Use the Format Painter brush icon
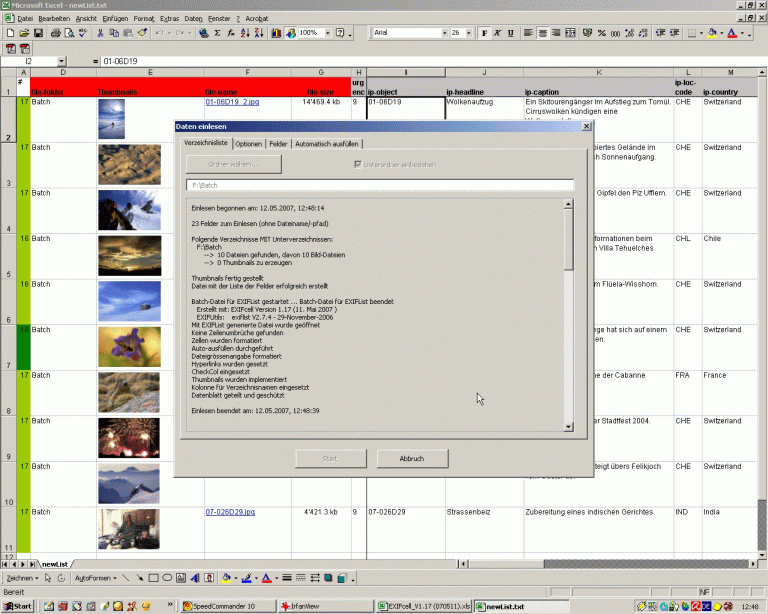This screenshot has height=614, width=768. click(142, 33)
